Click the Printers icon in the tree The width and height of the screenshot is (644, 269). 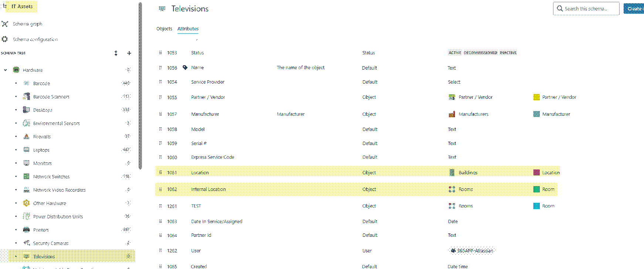coord(27,230)
